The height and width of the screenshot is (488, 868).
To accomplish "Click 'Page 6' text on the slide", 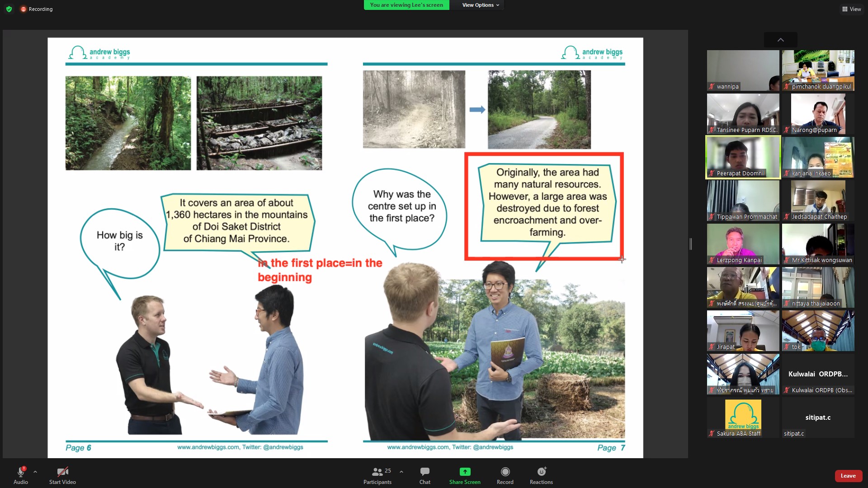I will [x=78, y=448].
